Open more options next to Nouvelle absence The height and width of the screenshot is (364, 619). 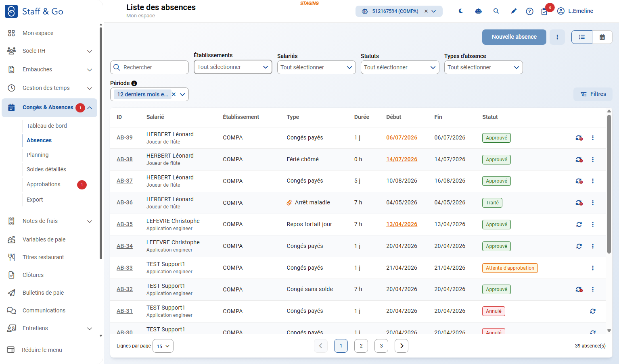[557, 37]
